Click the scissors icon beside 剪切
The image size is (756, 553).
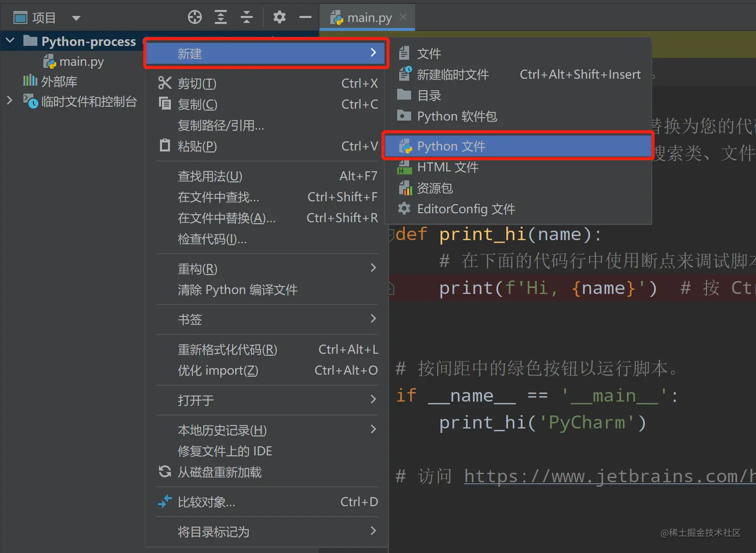point(165,83)
